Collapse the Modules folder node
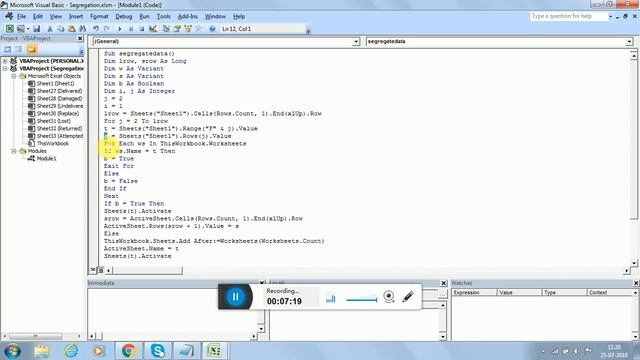This screenshot has width=640, height=360. (x=13, y=151)
